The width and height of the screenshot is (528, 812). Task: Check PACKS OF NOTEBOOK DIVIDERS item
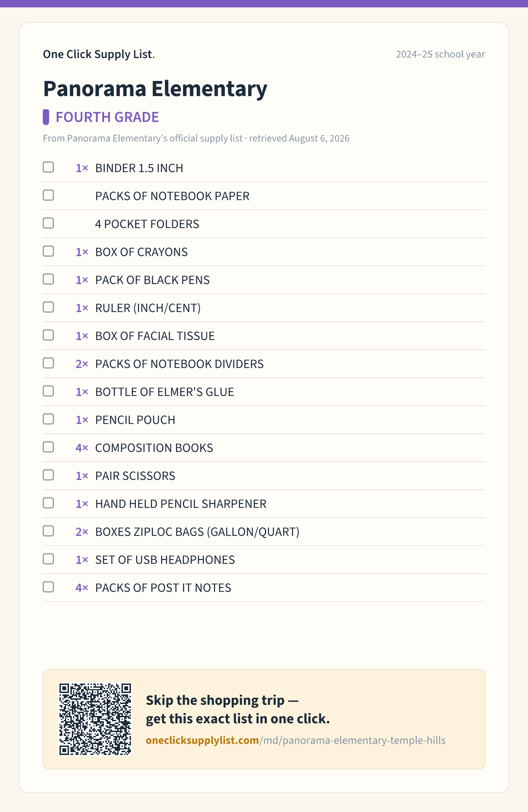(48, 363)
